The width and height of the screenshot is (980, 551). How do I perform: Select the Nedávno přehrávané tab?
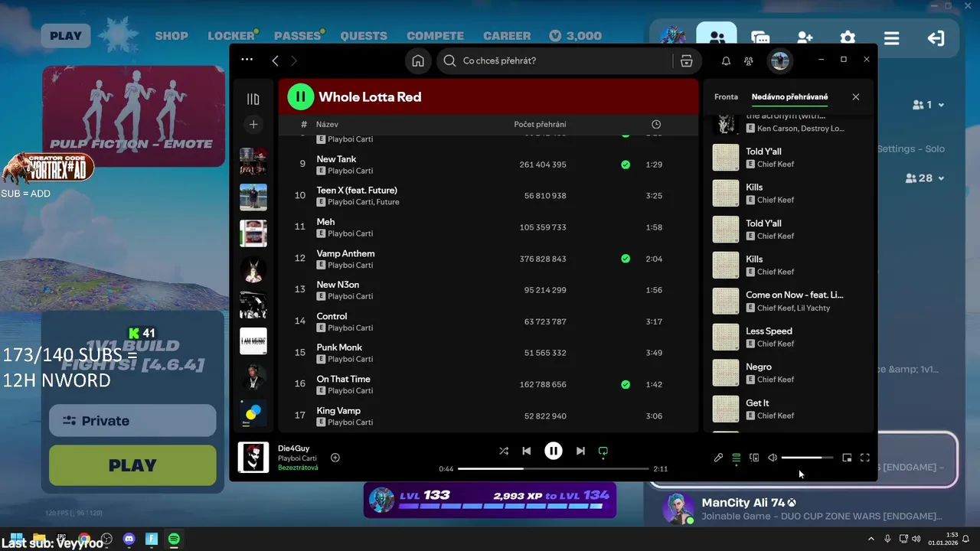(789, 97)
